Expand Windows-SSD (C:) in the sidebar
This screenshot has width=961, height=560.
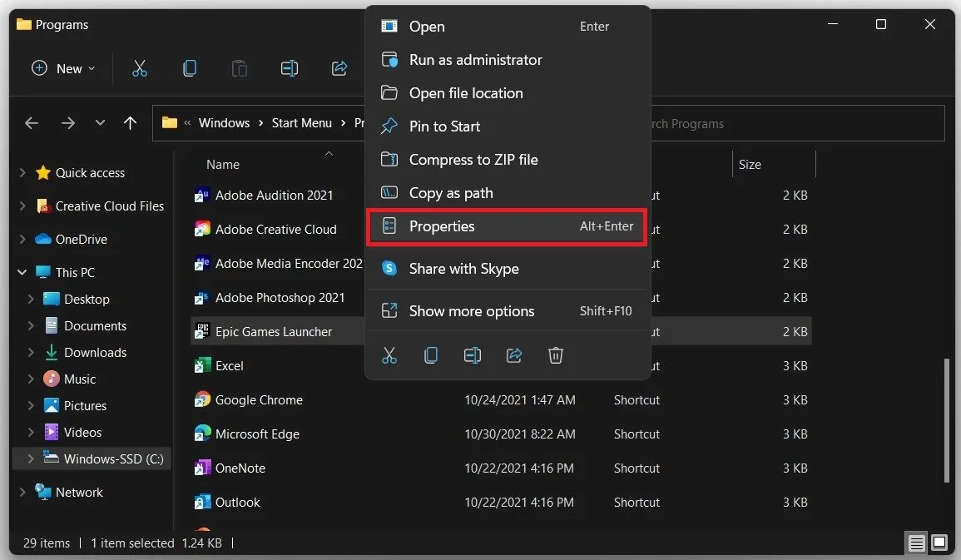pyautogui.click(x=31, y=458)
